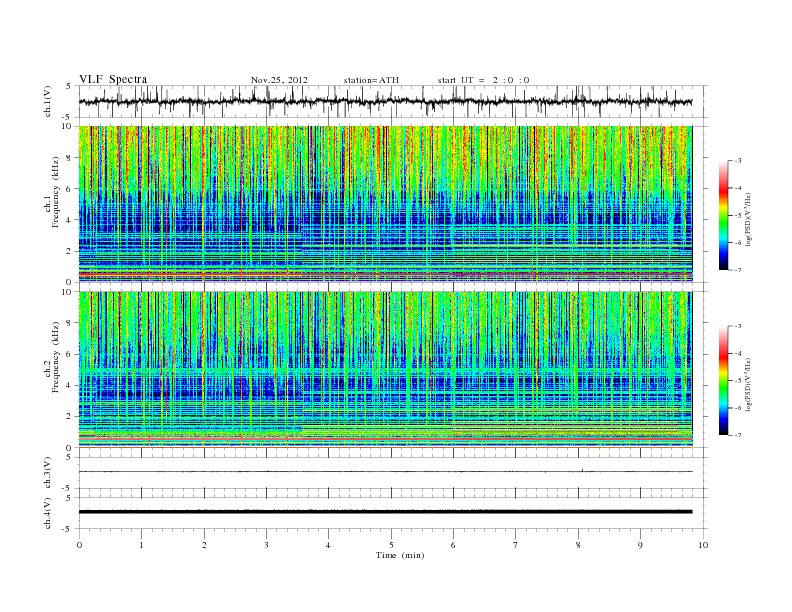Click time axis tick label "3"

click(x=266, y=545)
